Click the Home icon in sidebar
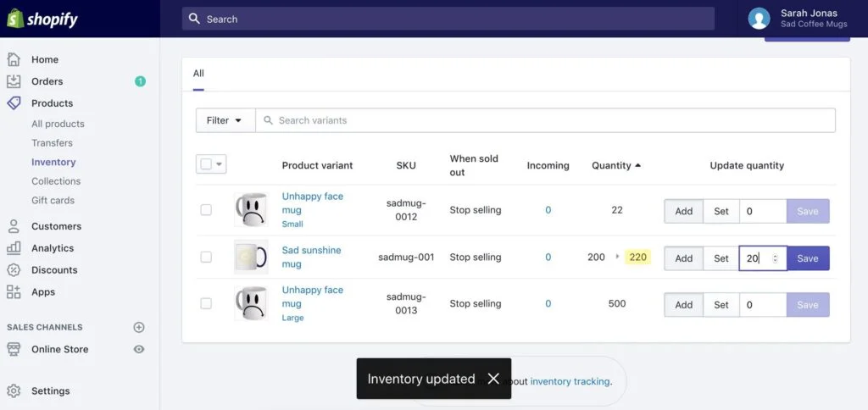Viewport: 868px width, 410px height. tap(14, 59)
